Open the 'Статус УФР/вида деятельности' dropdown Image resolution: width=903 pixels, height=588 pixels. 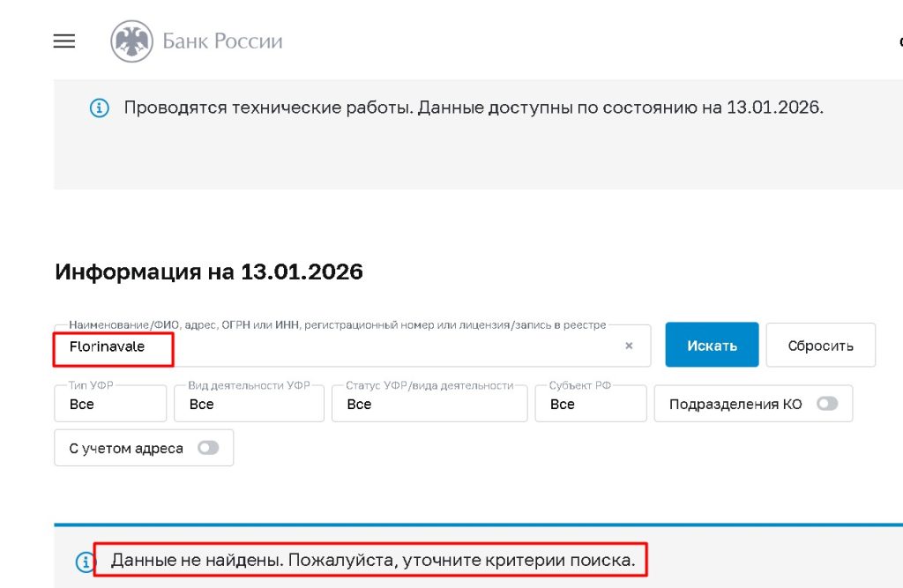pyautogui.click(x=429, y=404)
